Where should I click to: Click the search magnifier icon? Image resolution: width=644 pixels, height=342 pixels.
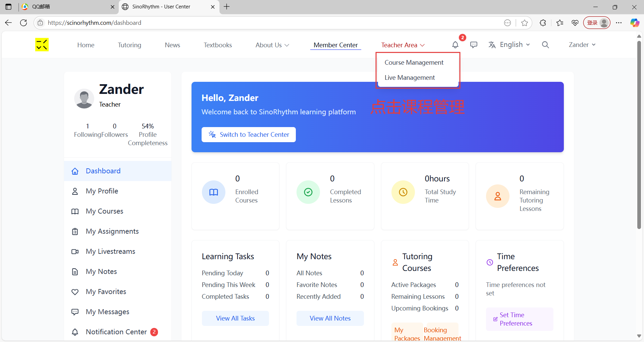[545, 45]
